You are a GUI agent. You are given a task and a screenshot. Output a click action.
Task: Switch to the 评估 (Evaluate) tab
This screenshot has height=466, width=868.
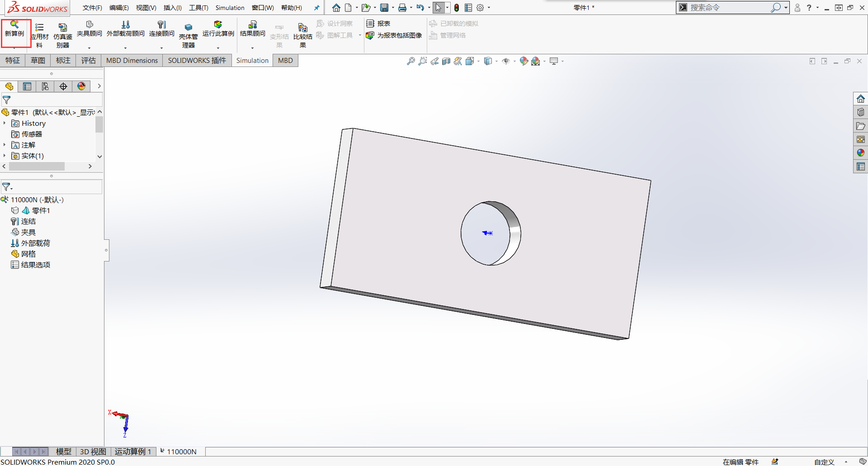[x=88, y=61]
